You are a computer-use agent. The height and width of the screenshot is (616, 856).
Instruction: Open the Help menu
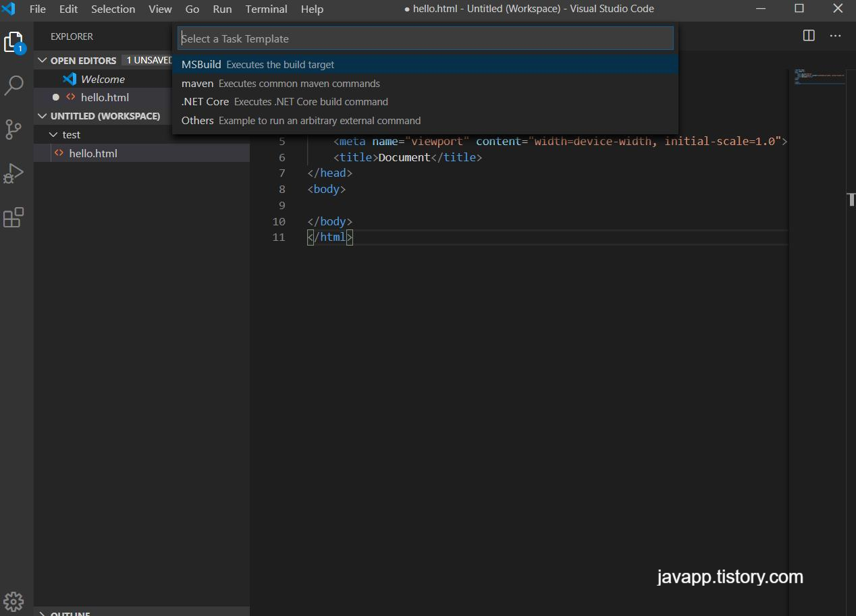point(312,9)
